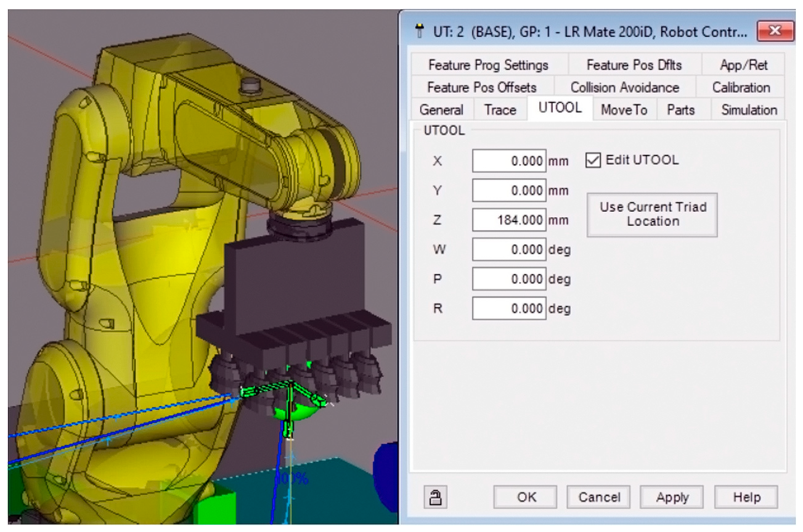The width and height of the screenshot is (803, 532).
Task: Select the MoveTo tab
Action: 624,110
